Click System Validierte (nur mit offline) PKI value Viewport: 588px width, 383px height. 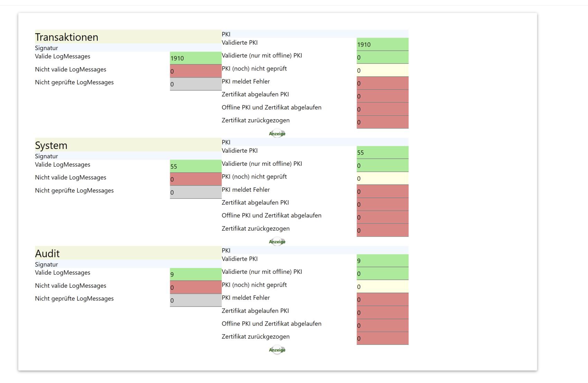coord(383,165)
